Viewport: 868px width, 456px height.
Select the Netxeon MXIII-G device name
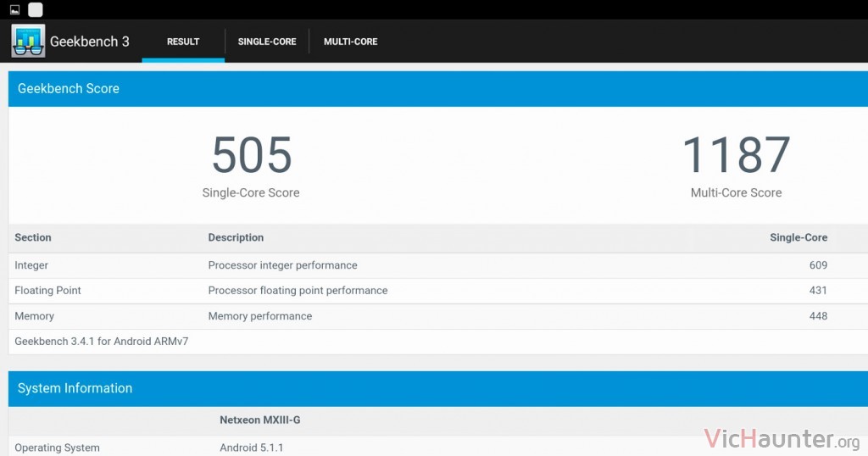click(x=260, y=420)
